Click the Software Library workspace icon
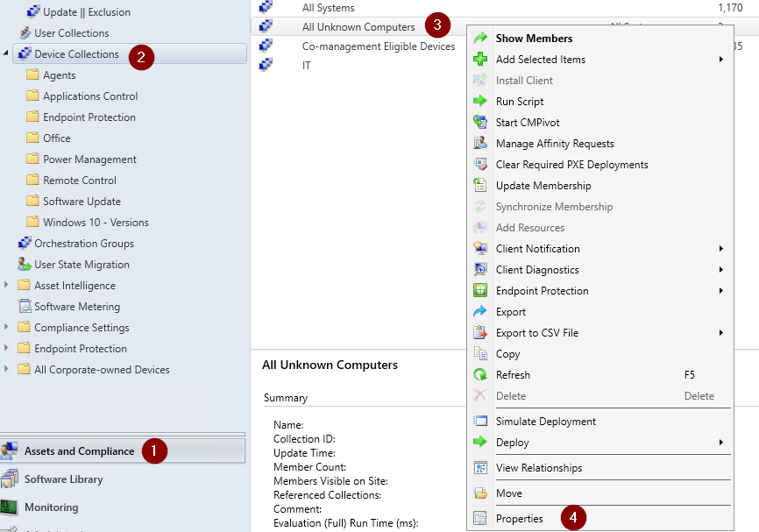Screen dimensions: 759x532 click(x=10, y=479)
